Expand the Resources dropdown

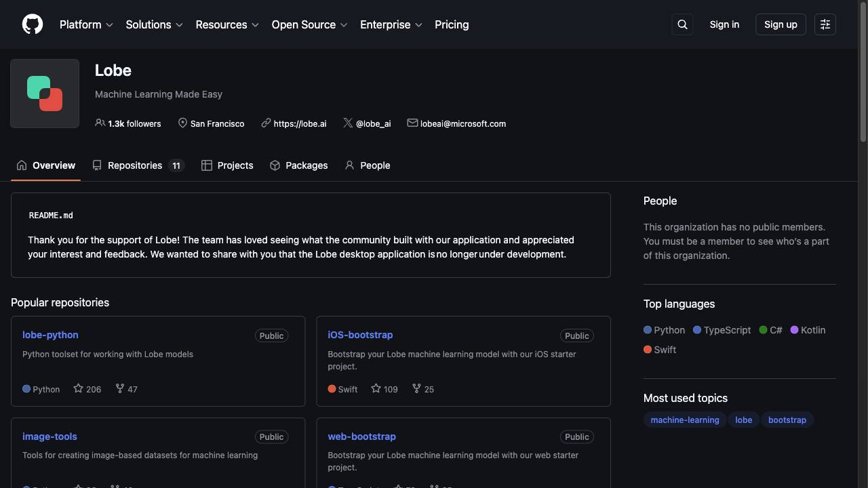click(227, 24)
